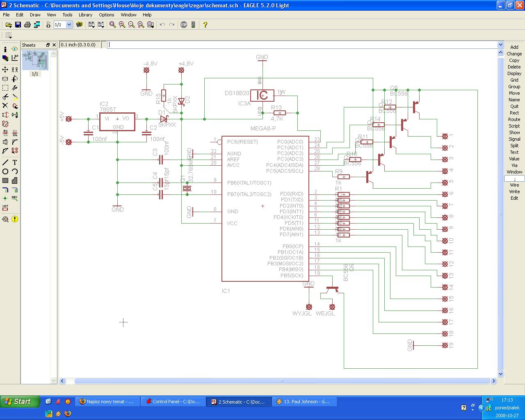Click the Signal text command button
The image size is (525, 420).
pyautogui.click(x=514, y=139)
